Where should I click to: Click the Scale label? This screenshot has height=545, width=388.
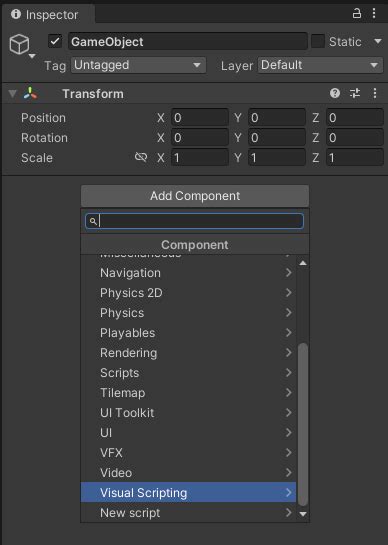coord(37,158)
